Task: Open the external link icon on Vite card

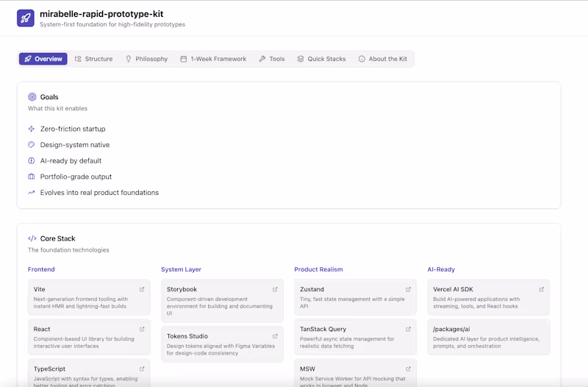Action: click(142, 289)
